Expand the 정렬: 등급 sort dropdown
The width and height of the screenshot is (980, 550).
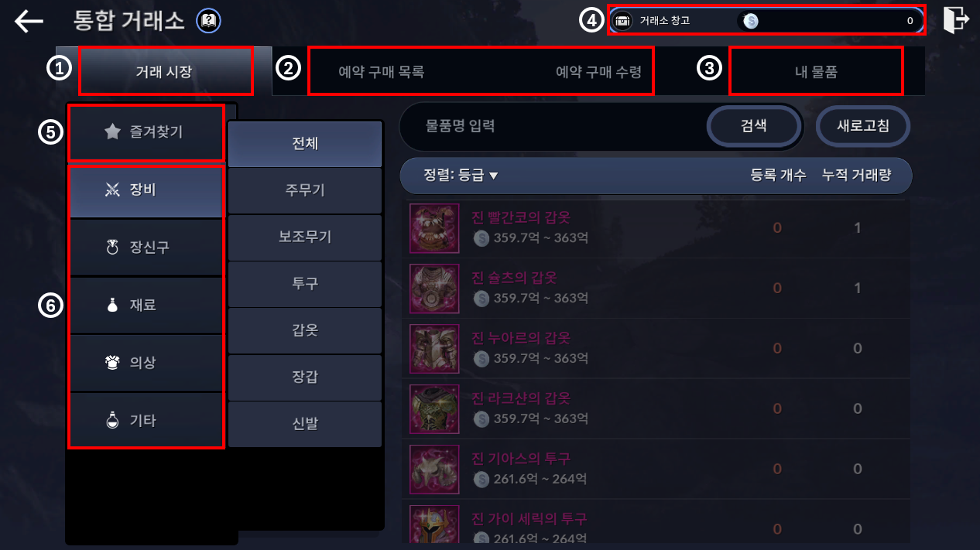[461, 175]
